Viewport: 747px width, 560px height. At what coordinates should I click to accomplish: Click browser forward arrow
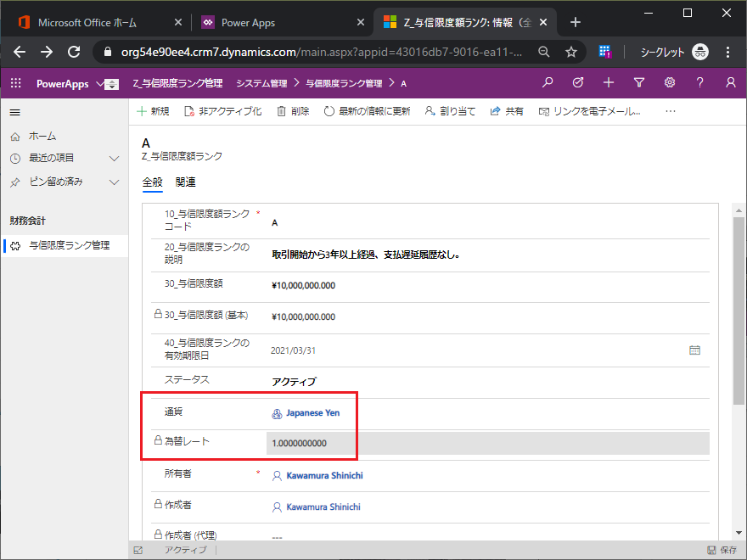pyautogui.click(x=47, y=52)
